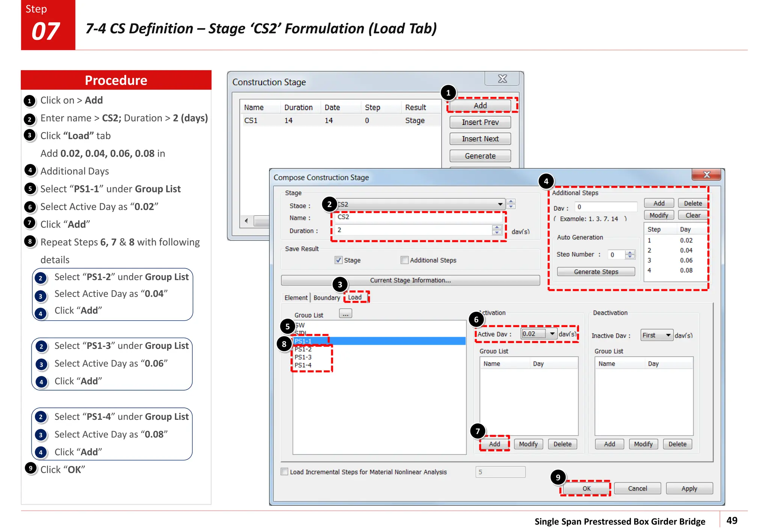Close the Compose Construction Stage dialog
This screenshot has width=769, height=532.
coord(706,174)
